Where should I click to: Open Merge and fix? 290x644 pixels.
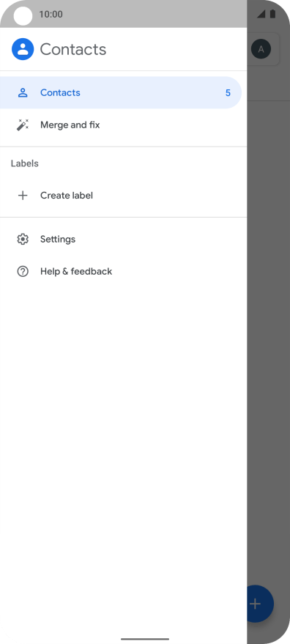click(x=123, y=125)
